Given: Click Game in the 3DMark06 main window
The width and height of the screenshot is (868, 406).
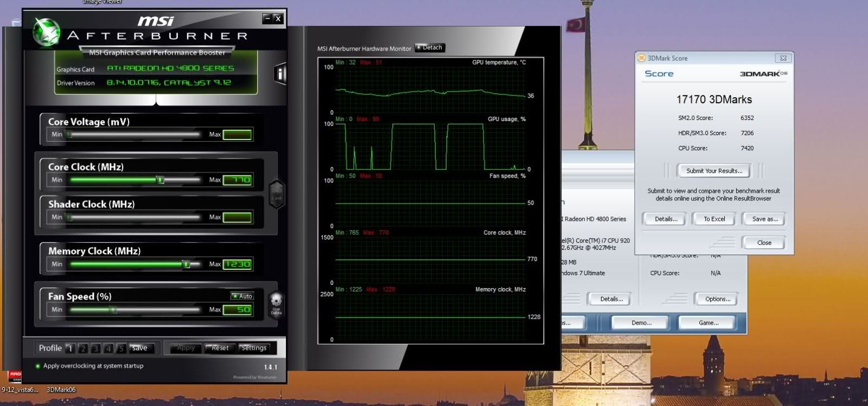Looking at the screenshot, I should [709, 323].
